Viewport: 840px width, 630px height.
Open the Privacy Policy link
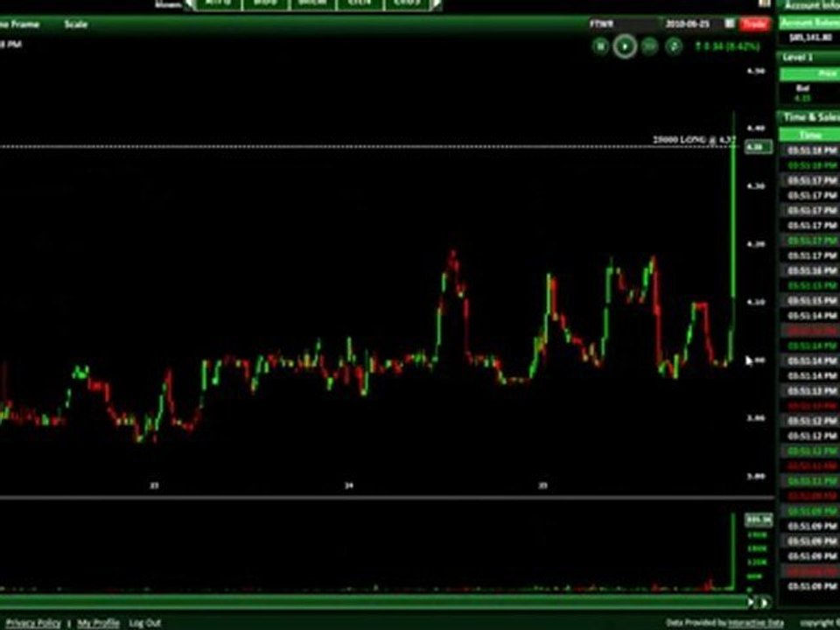click(x=33, y=623)
